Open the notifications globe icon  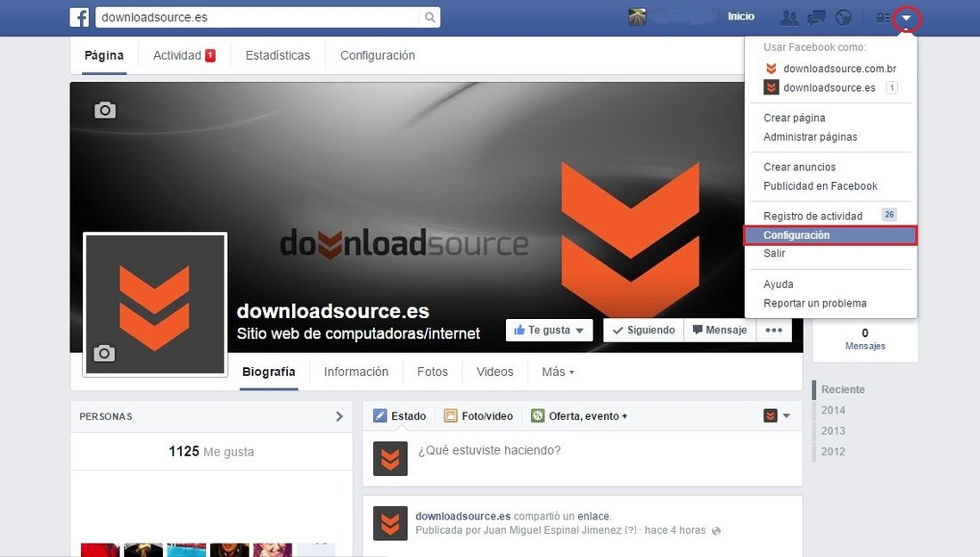[843, 18]
